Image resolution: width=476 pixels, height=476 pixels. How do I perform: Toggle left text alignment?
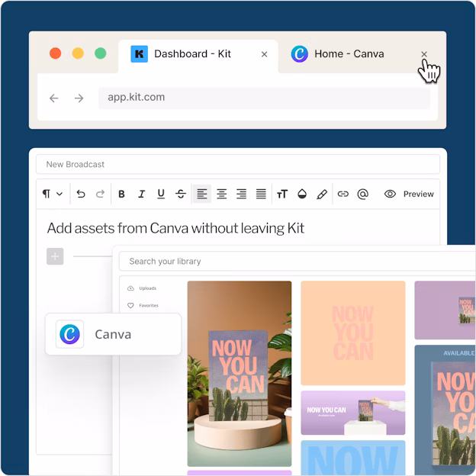pos(201,195)
